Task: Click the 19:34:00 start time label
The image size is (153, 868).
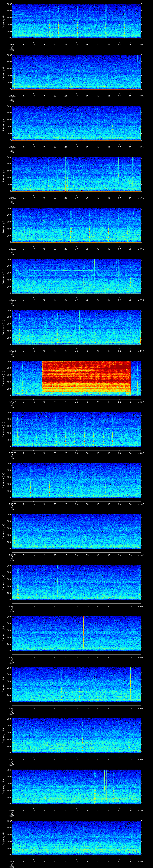Action: (x=12, y=197)
